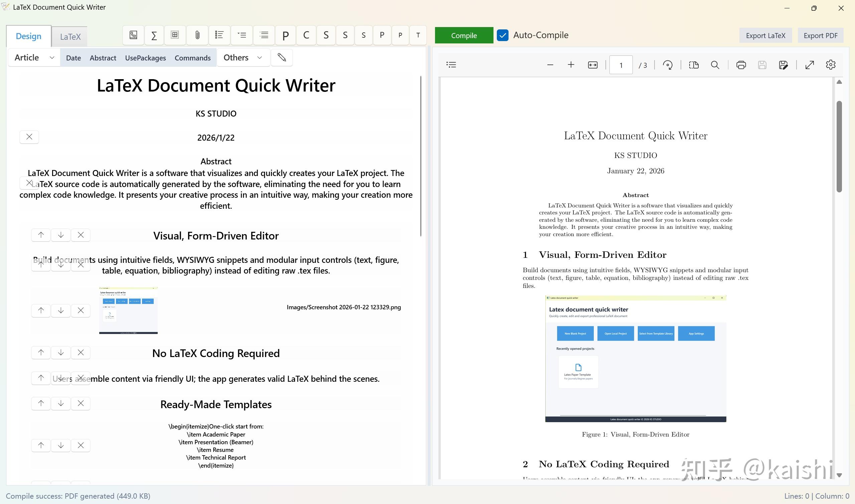This screenshot has width=855, height=504.
Task: Remove the date field with its X button
Action: 29,137
